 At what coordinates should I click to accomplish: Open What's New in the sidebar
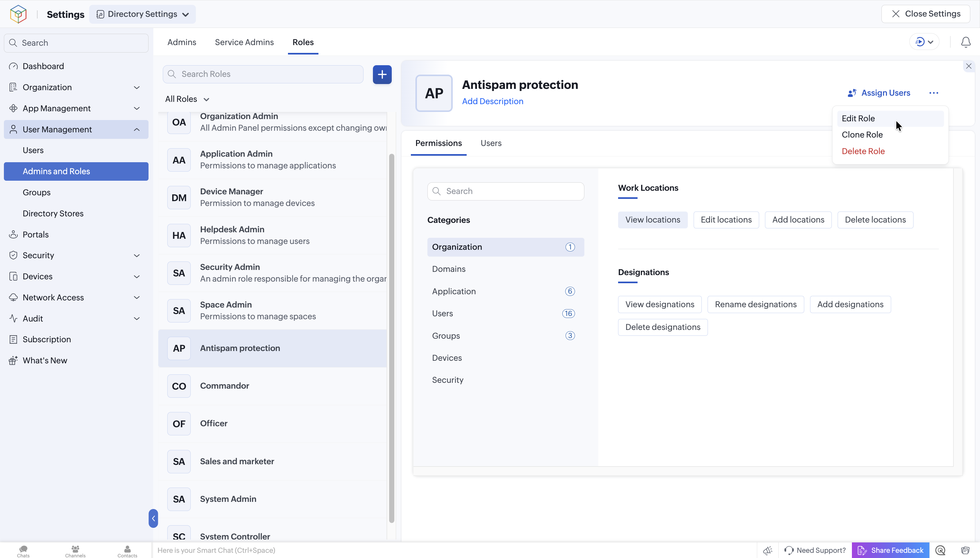(x=76, y=360)
